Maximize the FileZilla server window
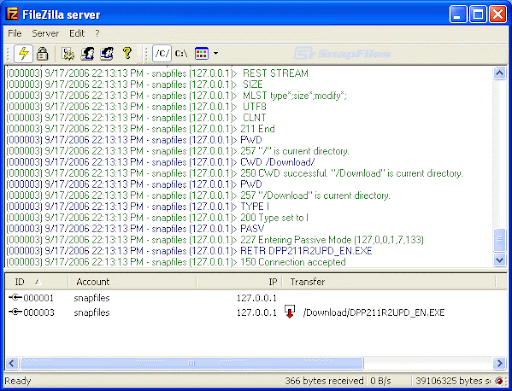Image resolution: width=512 pixels, height=391 pixels. point(478,14)
